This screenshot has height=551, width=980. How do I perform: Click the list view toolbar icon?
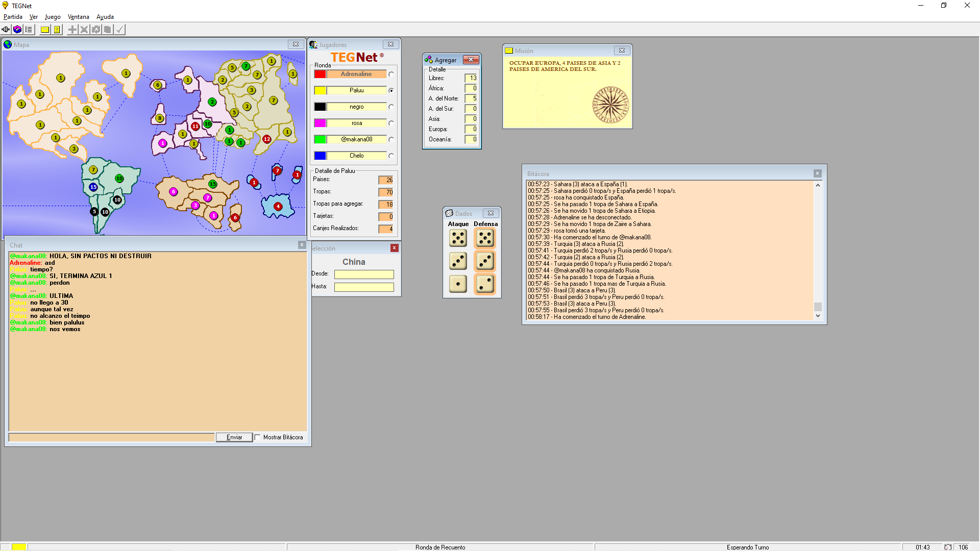click(29, 30)
